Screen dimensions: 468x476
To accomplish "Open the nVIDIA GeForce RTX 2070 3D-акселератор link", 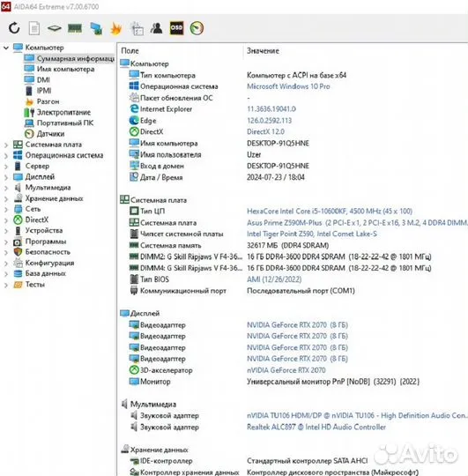I will click(286, 370).
